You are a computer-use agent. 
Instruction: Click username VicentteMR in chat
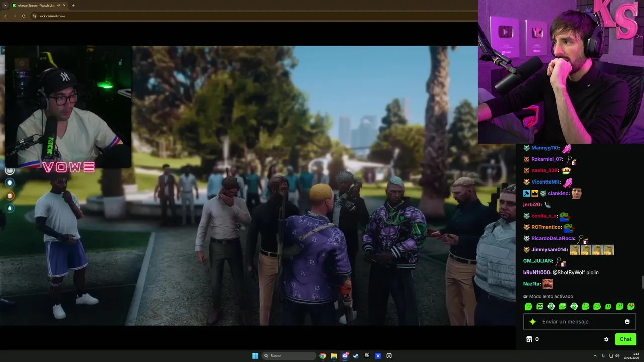pos(546,182)
